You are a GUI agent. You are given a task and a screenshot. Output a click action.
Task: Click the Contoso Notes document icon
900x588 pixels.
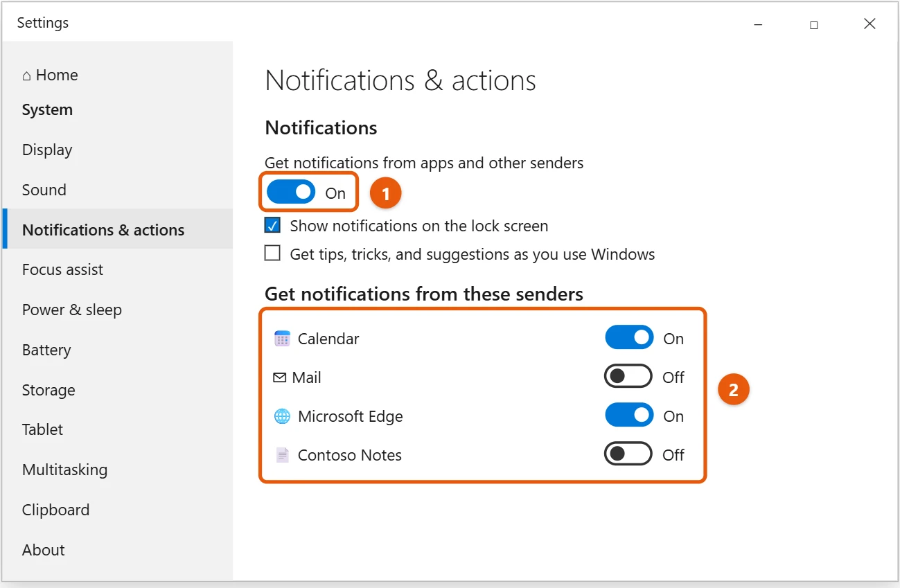point(282,455)
